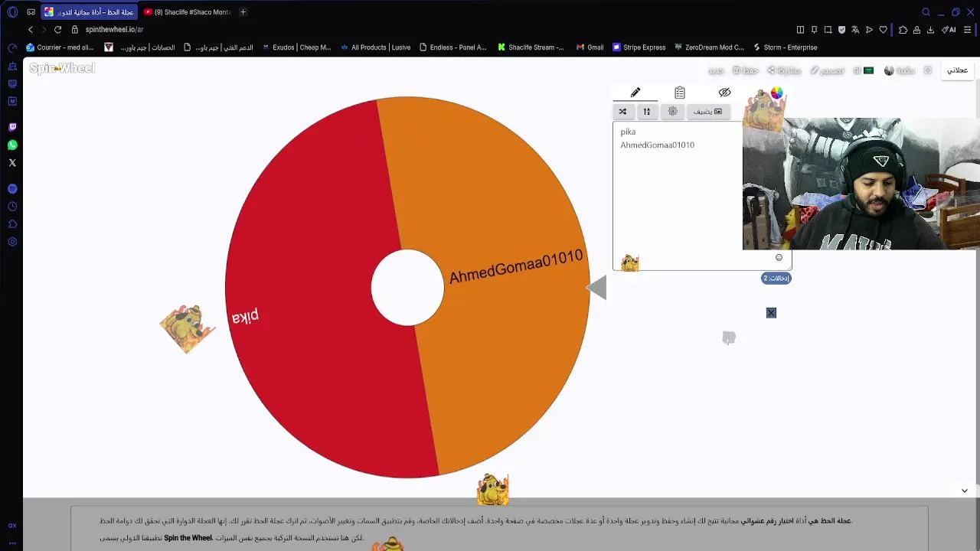Screen dimensions: 980x551
Task: Open the تصميم design menu
Action: tap(827, 70)
